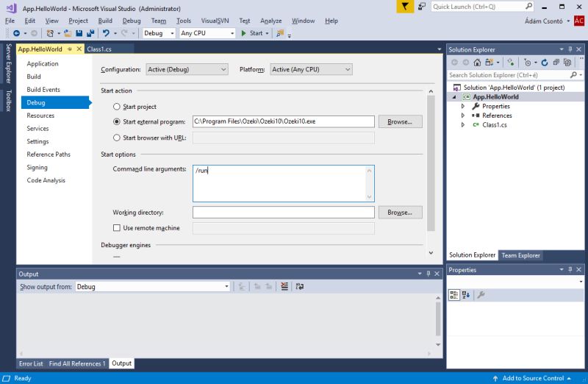Image resolution: width=588 pixels, height=384 pixels.
Task: Click Property Pages wrench icon
Action: click(x=481, y=295)
